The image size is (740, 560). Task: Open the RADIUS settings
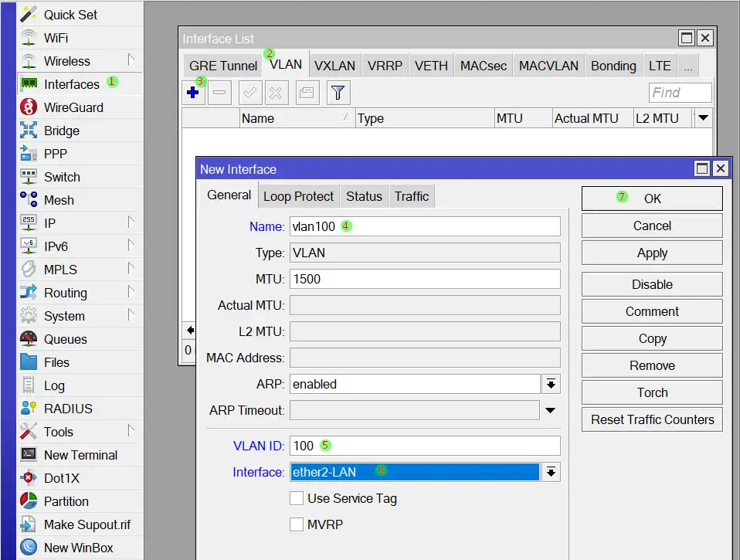tap(68, 409)
